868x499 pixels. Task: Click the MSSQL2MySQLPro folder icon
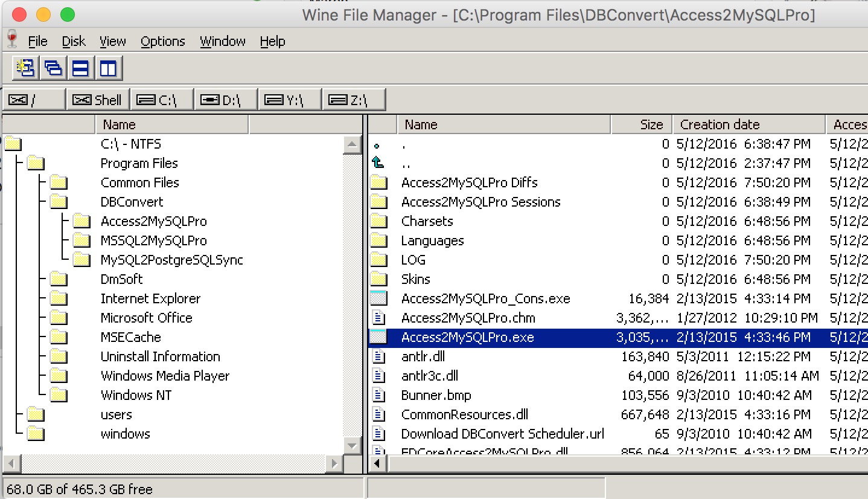[x=81, y=240]
